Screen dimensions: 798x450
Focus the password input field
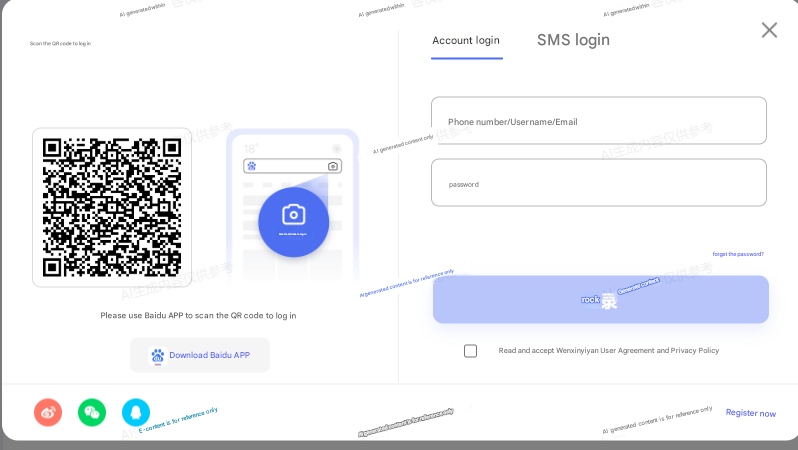pyautogui.click(x=598, y=183)
